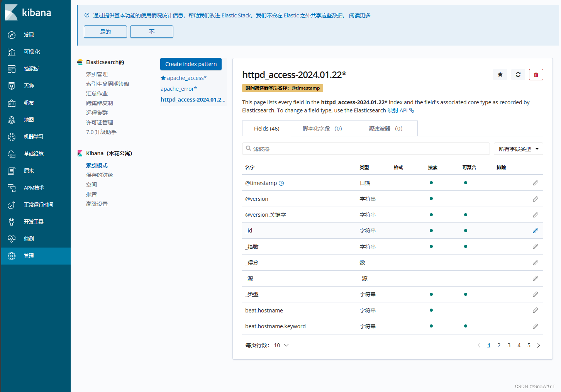Open 报告 menu item
The height and width of the screenshot is (392, 561).
coord(92,194)
